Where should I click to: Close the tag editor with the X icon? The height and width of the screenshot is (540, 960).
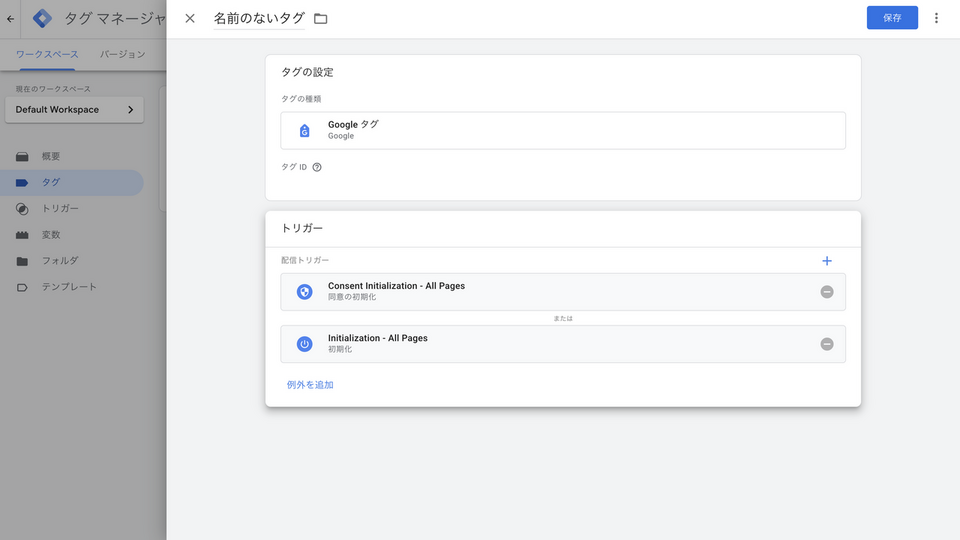point(190,18)
